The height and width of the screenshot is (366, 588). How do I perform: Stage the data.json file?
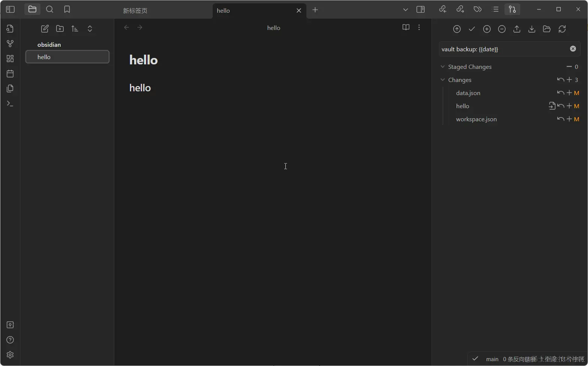(x=569, y=93)
